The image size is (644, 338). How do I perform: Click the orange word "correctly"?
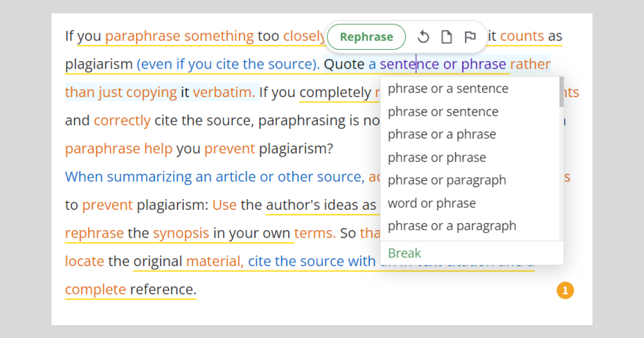click(122, 120)
